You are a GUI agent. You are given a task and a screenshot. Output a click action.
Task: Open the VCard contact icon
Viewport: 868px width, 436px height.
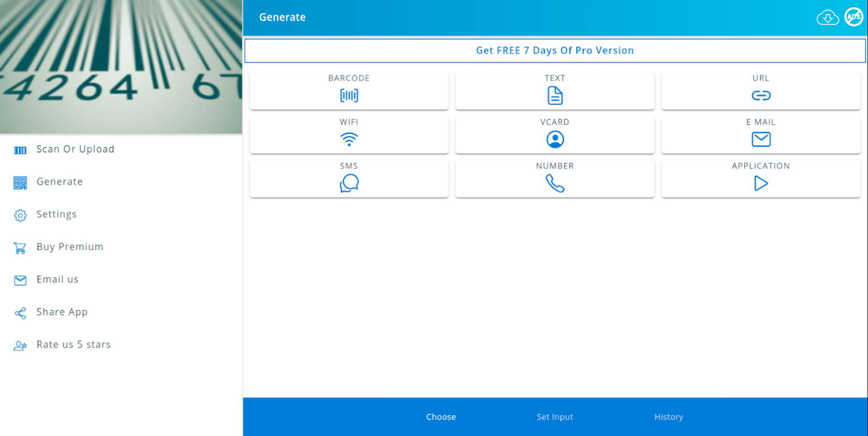coord(555,140)
